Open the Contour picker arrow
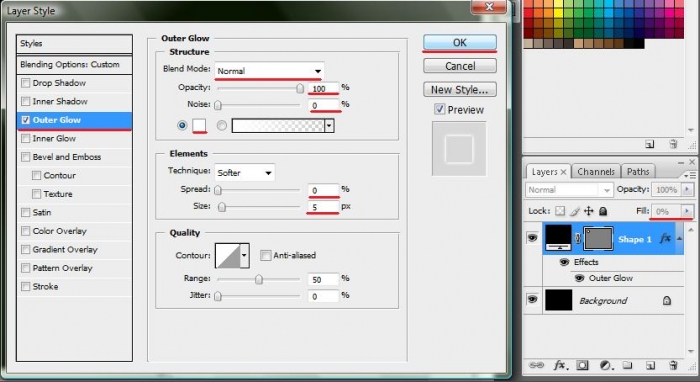This screenshot has width=700, height=382. [244, 255]
